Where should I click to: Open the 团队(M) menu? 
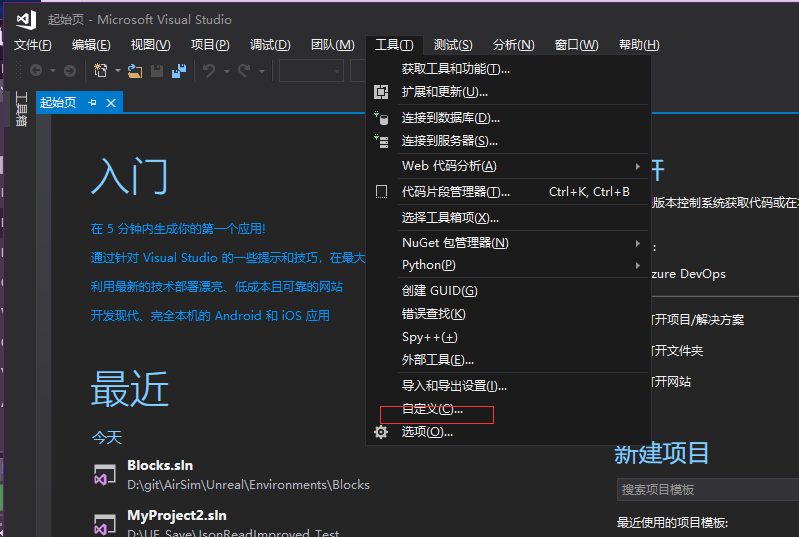(333, 45)
